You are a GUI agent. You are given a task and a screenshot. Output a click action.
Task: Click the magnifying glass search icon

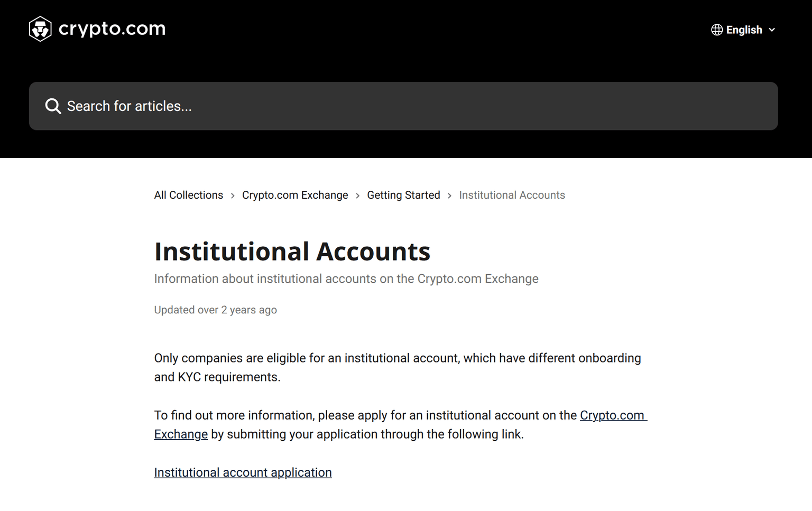click(x=53, y=106)
